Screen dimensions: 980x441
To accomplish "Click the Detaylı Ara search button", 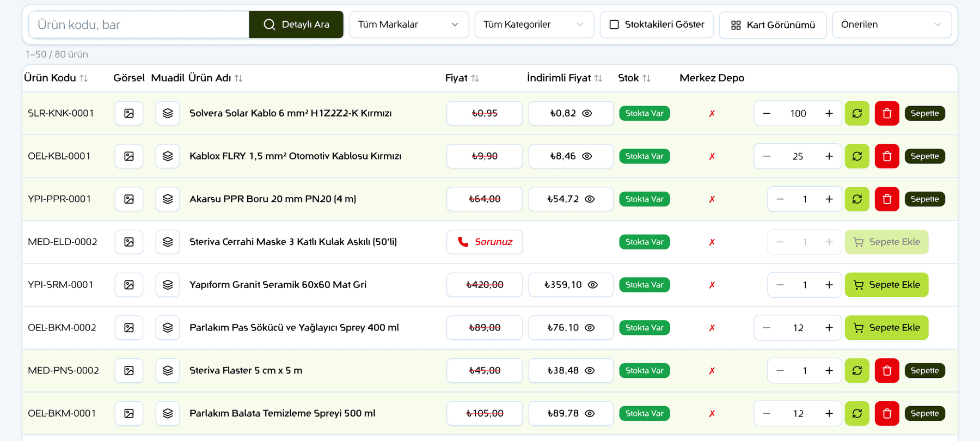I will pyautogui.click(x=296, y=24).
